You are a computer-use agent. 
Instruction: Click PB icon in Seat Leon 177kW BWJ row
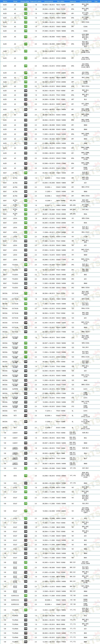click(25, 232)
